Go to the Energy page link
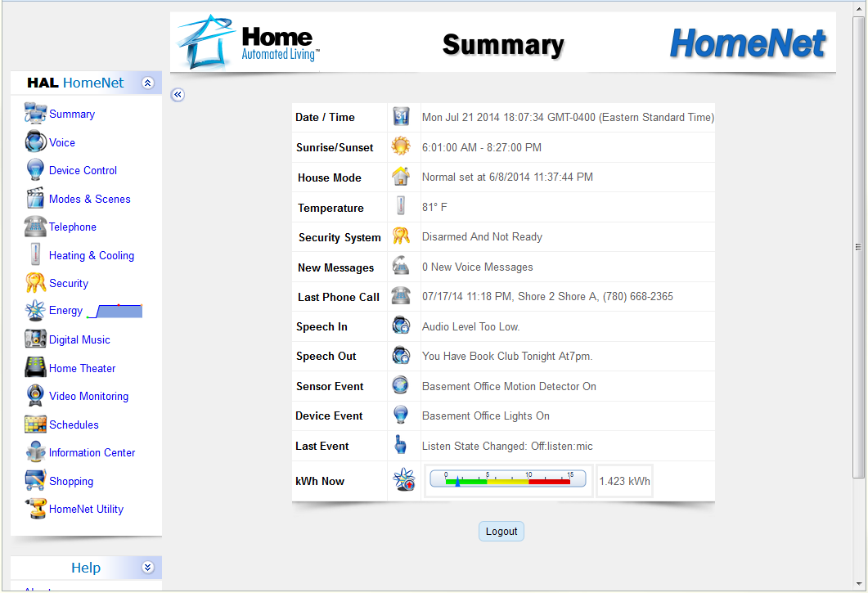The image size is (868, 593). tap(65, 311)
